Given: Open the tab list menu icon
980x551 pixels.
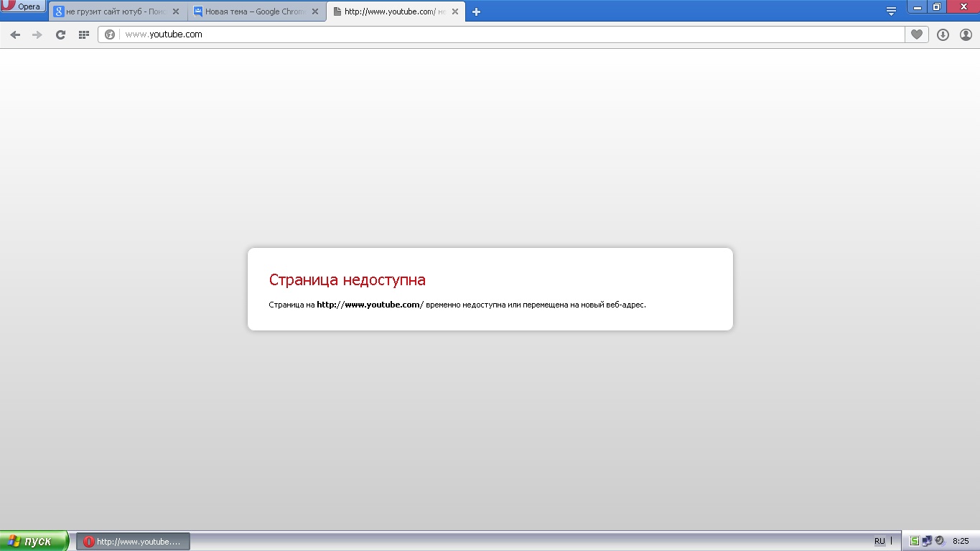Looking at the screenshot, I should tap(891, 11).
